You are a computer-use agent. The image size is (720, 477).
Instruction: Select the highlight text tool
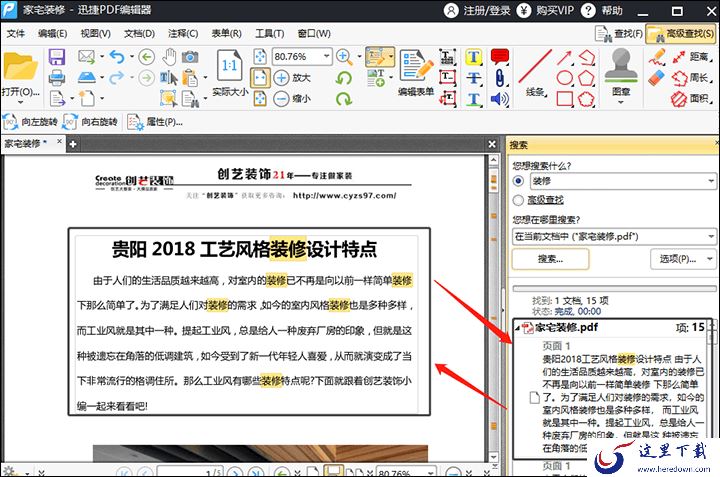(x=473, y=57)
